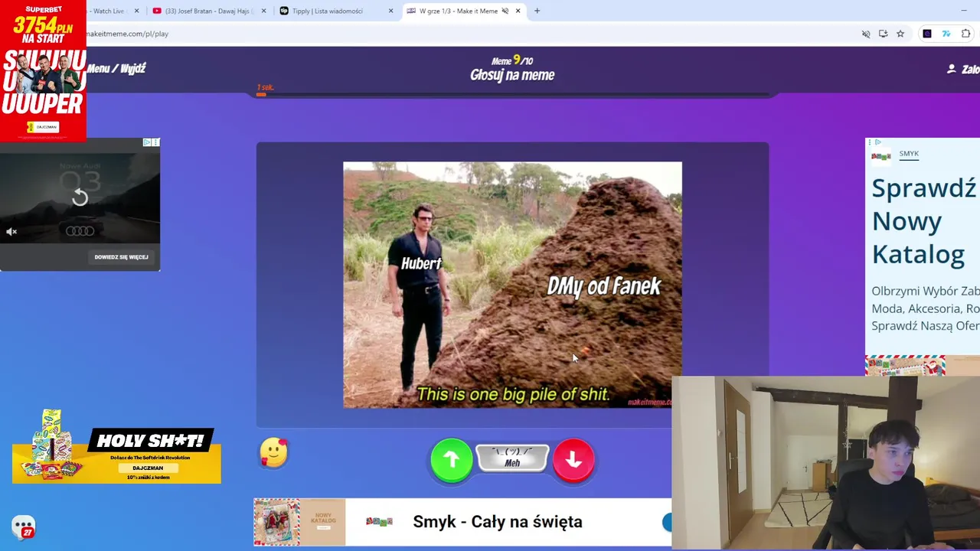This screenshot has height=551, width=980.
Task: Replay the Audi video ad
Action: point(80,197)
